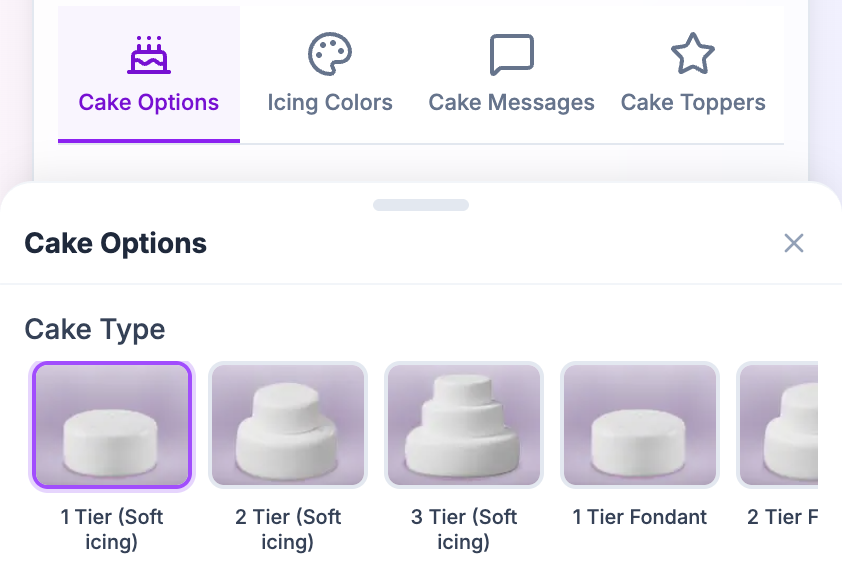Click the 2 Tier (Soft icing) label
Image resolution: width=842 pixels, height=576 pixels.
pyautogui.click(x=288, y=529)
